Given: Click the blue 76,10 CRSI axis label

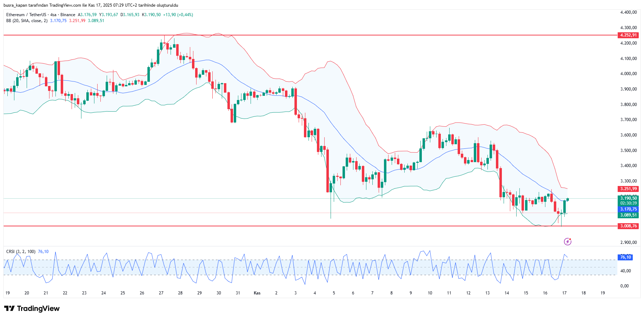Looking at the screenshot, I should pyautogui.click(x=625, y=257).
